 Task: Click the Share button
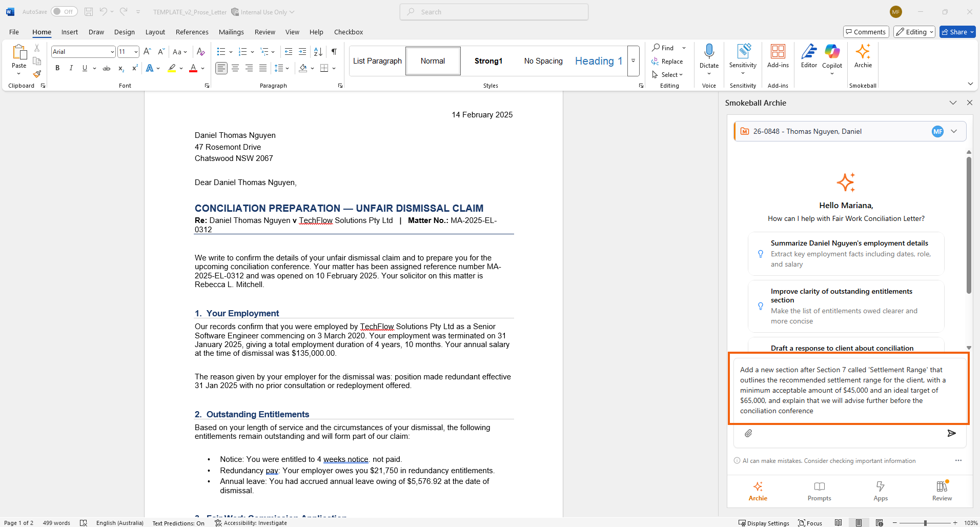click(957, 32)
